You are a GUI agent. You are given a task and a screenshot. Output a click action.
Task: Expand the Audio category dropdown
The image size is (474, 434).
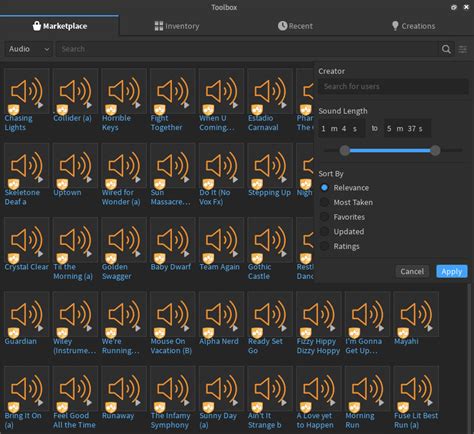(x=28, y=49)
